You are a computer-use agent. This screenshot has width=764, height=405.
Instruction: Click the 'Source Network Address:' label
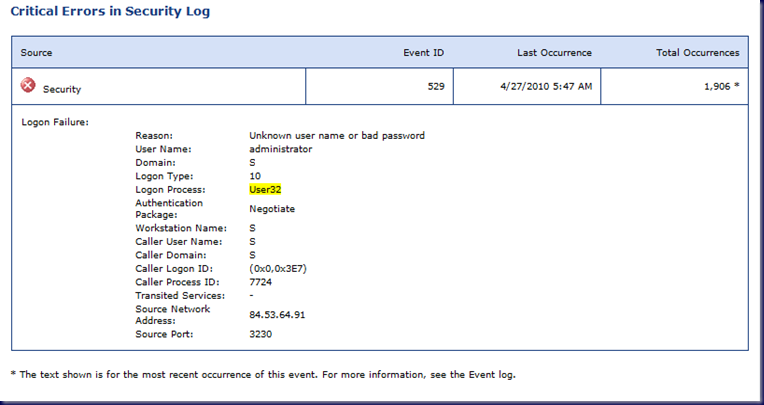click(x=172, y=315)
